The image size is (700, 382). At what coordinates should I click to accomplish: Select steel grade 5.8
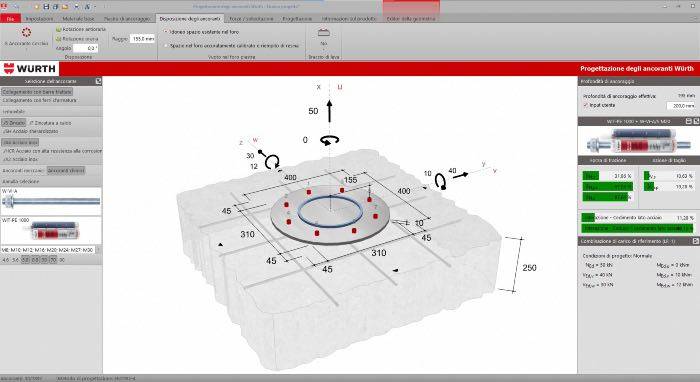(x=26, y=260)
